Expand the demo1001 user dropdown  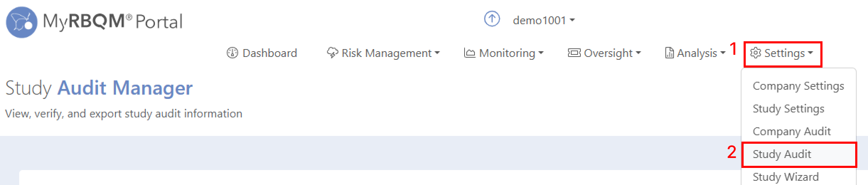tap(543, 20)
